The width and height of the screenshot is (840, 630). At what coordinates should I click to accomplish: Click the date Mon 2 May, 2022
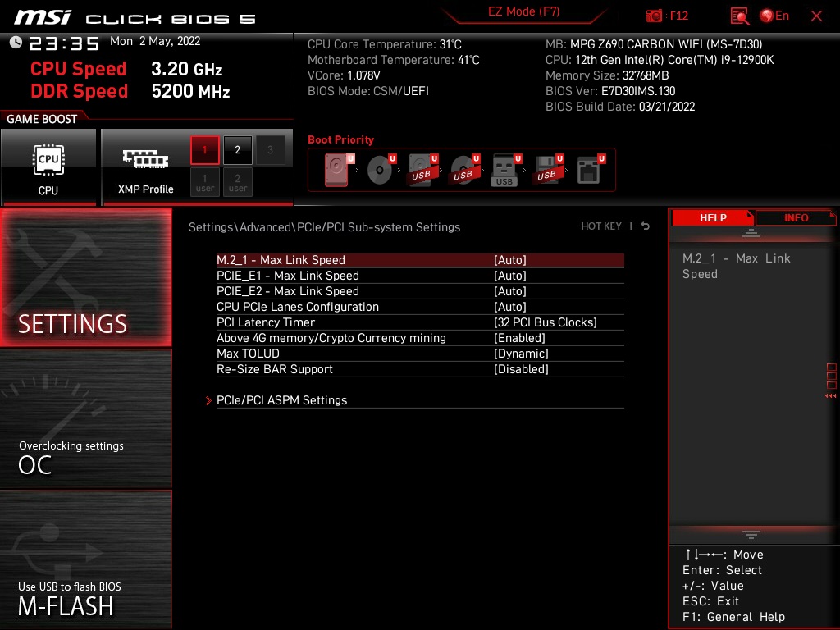[x=155, y=41]
